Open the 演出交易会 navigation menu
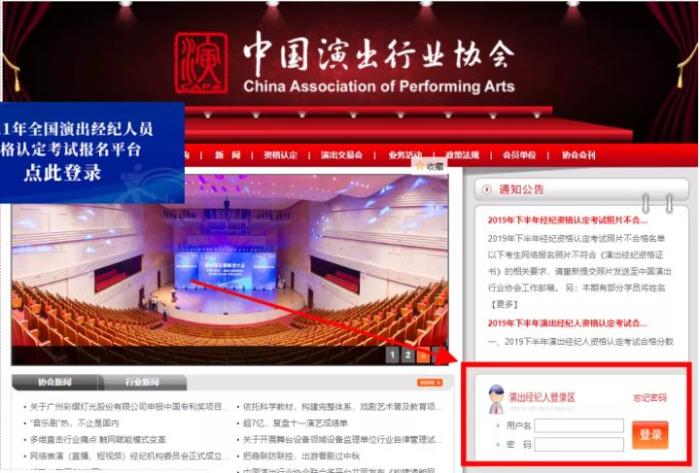 [342, 155]
